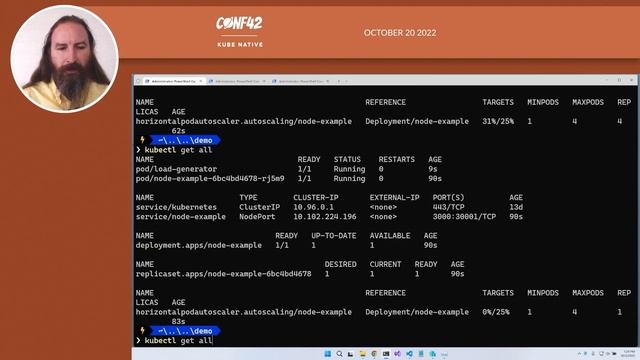Open VS Code from the taskbar
Viewport: 640px width, 360px height.
coord(409,354)
